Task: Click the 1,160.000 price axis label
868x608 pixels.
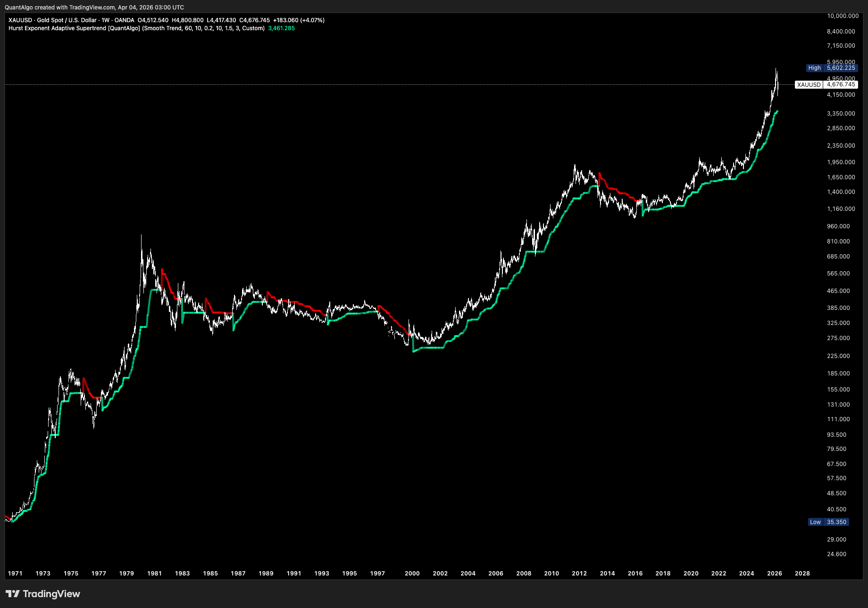Action: (x=841, y=209)
